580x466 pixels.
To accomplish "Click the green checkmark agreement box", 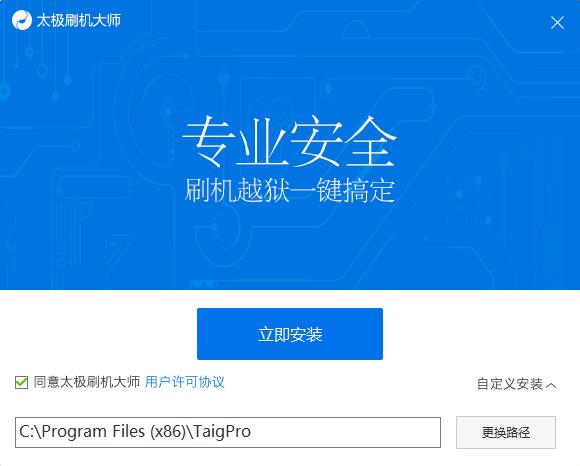I will 21,382.
